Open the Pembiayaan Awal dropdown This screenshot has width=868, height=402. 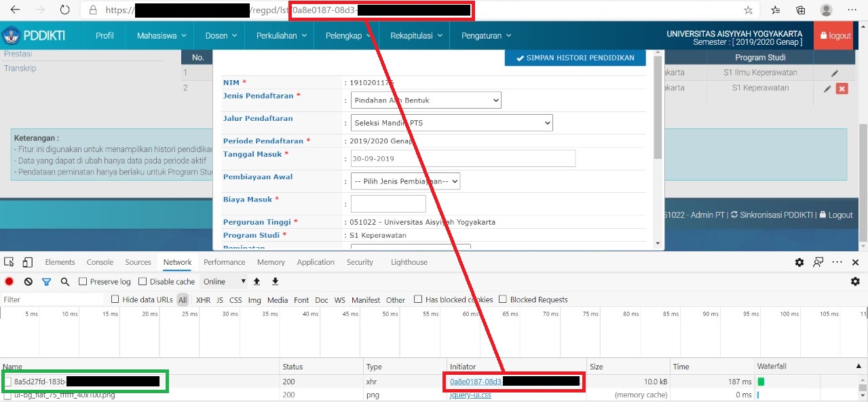(x=405, y=181)
